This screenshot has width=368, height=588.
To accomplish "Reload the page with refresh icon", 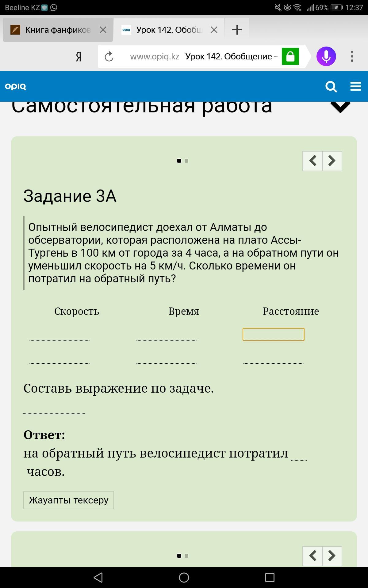I will click(109, 56).
